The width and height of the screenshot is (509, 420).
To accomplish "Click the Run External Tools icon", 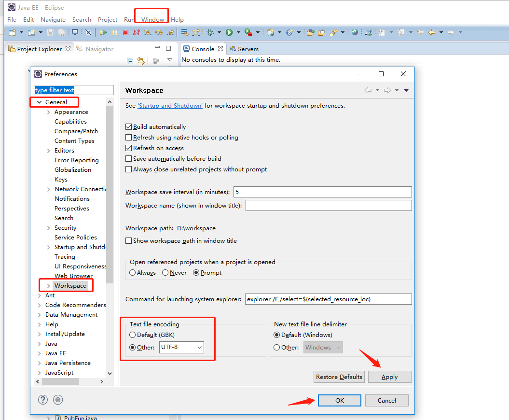I will (x=248, y=32).
